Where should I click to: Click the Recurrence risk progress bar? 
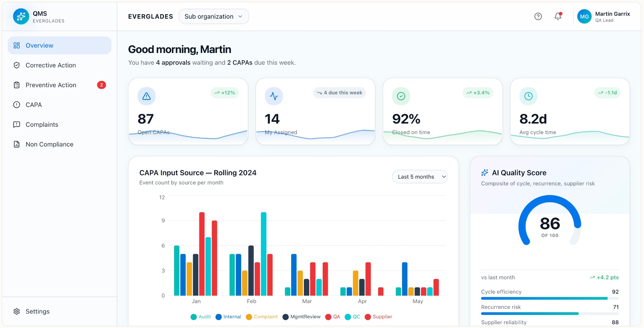click(x=550, y=314)
